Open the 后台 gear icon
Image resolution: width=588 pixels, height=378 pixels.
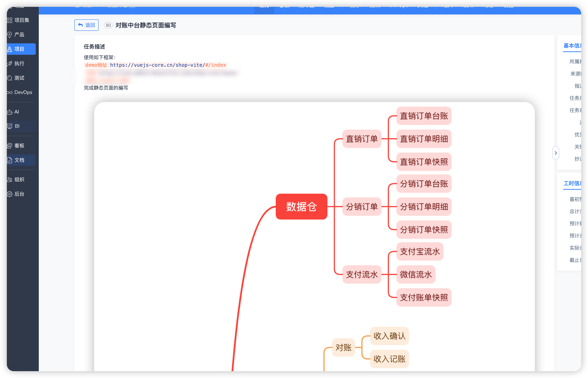coord(10,194)
